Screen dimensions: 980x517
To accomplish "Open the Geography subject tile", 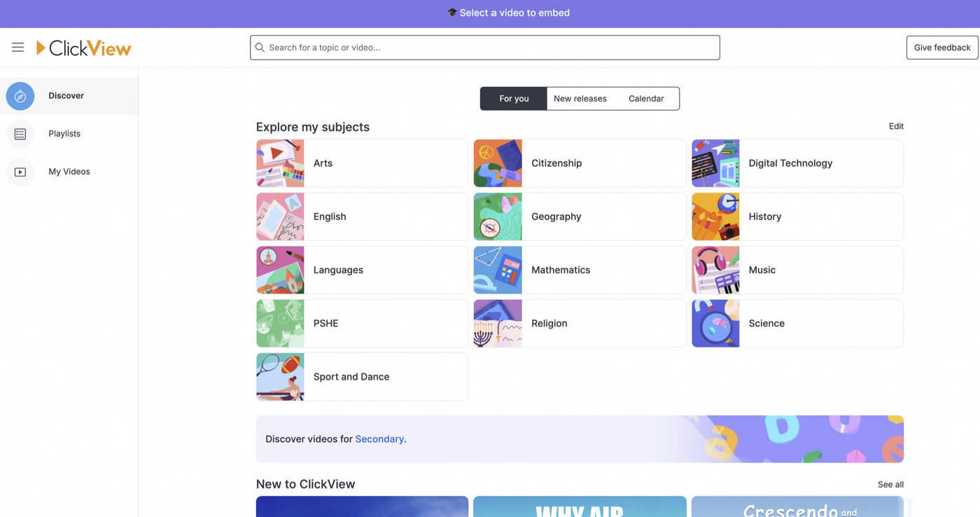I will tap(580, 216).
